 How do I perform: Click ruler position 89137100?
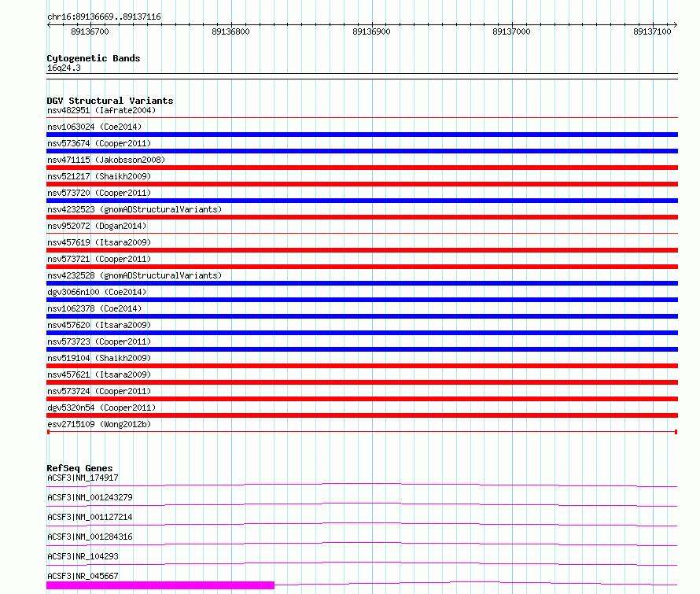pos(652,31)
